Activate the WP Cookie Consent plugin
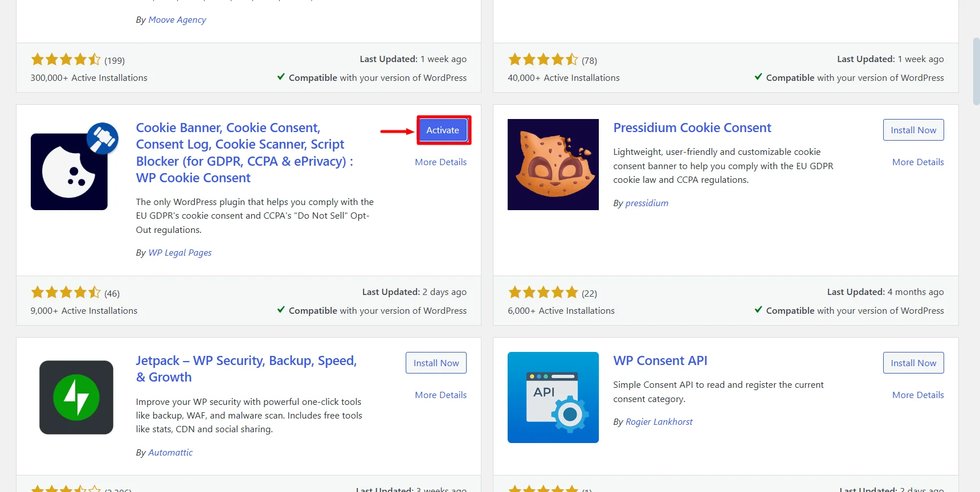 tap(443, 130)
